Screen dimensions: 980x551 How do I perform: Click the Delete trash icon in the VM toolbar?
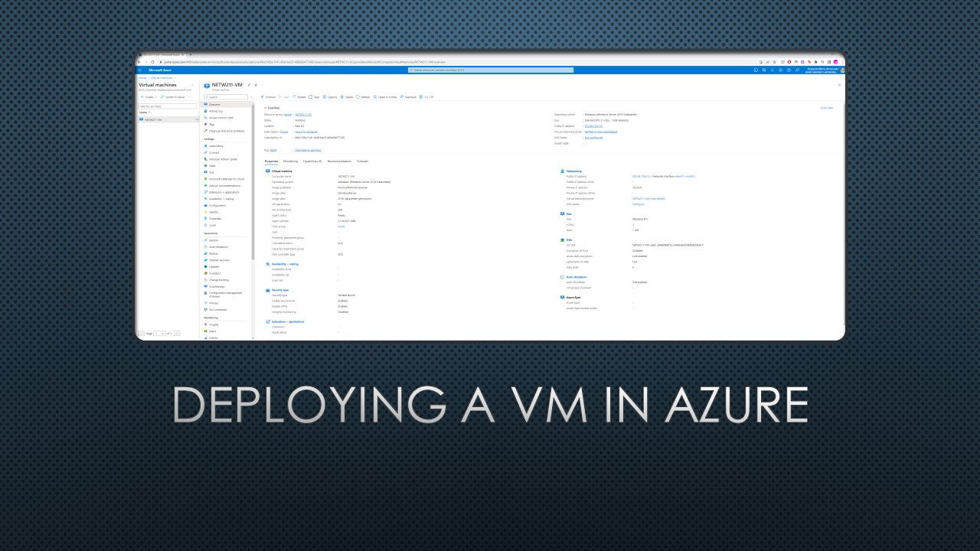pyautogui.click(x=342, y=97)
